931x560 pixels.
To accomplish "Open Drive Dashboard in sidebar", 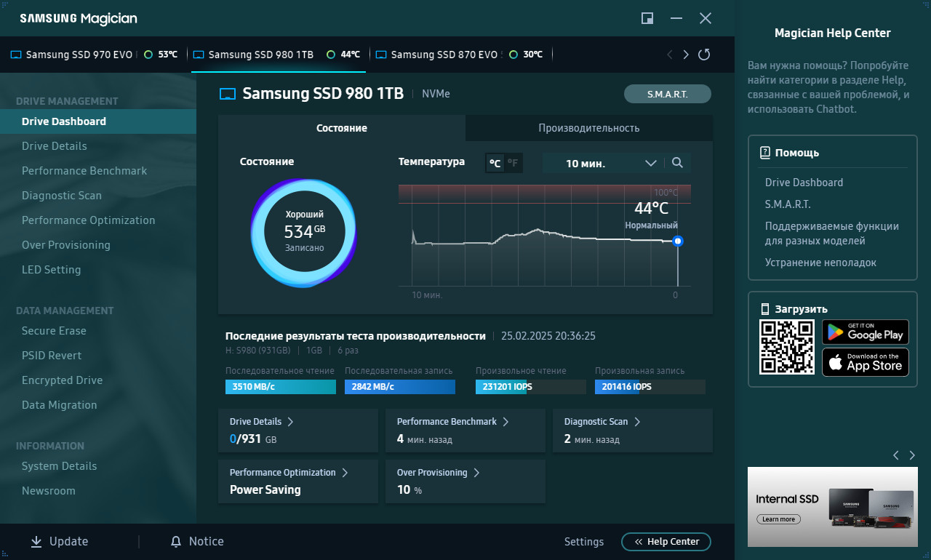I will point(98,121).
